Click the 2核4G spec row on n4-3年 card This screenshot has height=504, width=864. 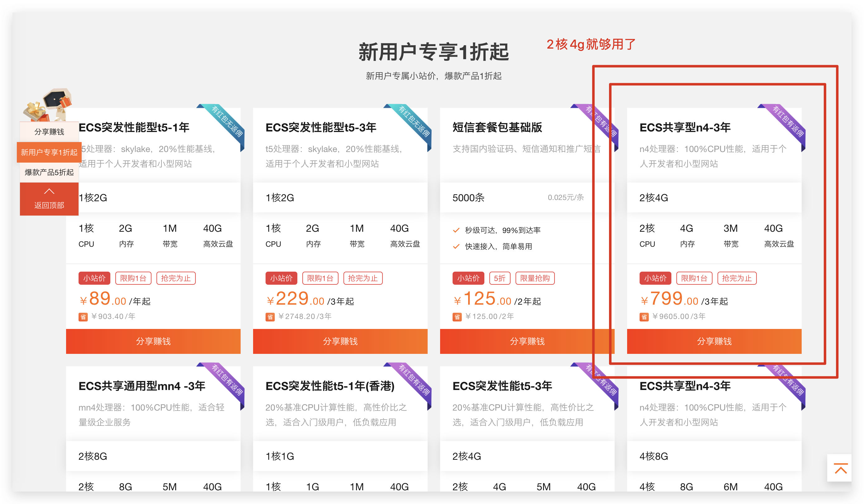tap(654, 198)
